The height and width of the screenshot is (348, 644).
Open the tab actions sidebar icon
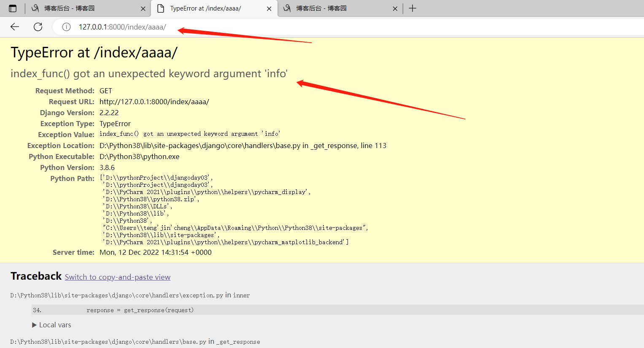13,8
